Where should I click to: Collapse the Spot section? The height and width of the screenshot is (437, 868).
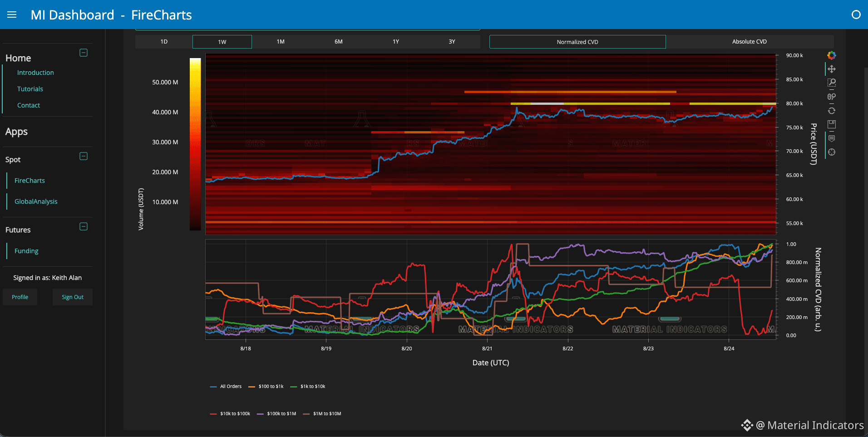click(84, 156)
